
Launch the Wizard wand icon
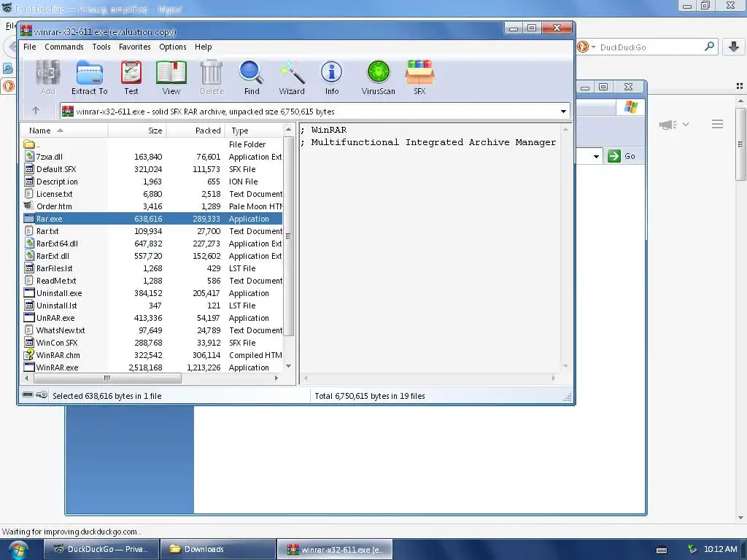point(292,73)
